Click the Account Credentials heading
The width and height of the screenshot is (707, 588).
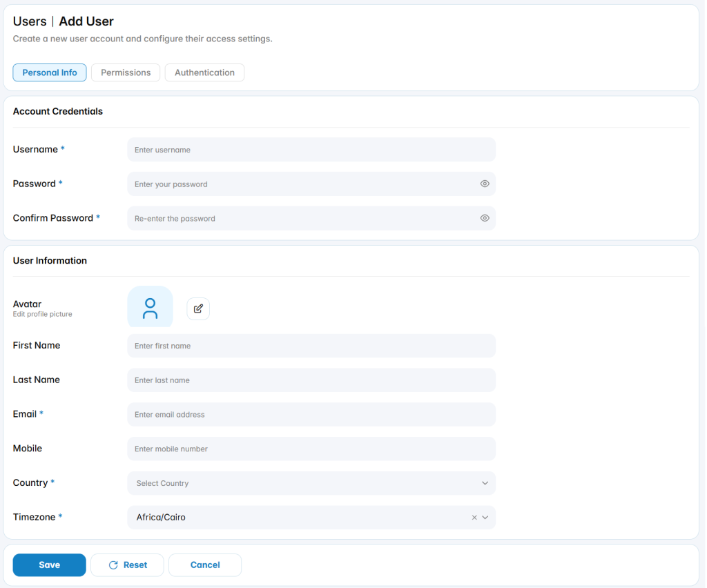(x=58, y=111)
